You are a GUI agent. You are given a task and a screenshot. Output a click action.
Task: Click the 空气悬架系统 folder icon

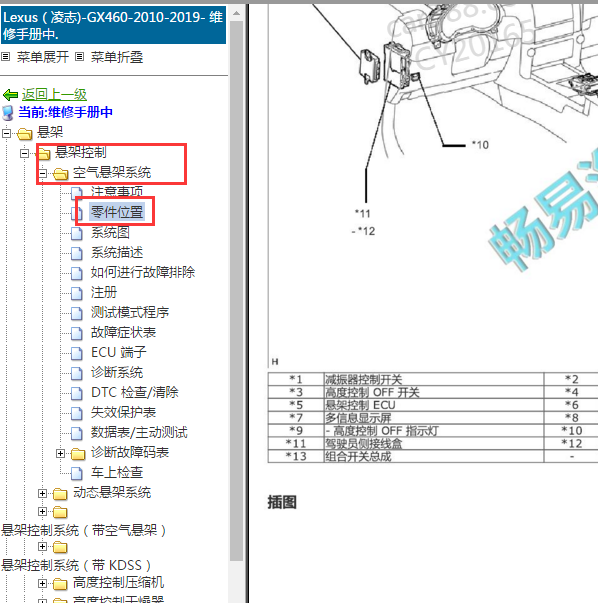[x=60, y=174]
